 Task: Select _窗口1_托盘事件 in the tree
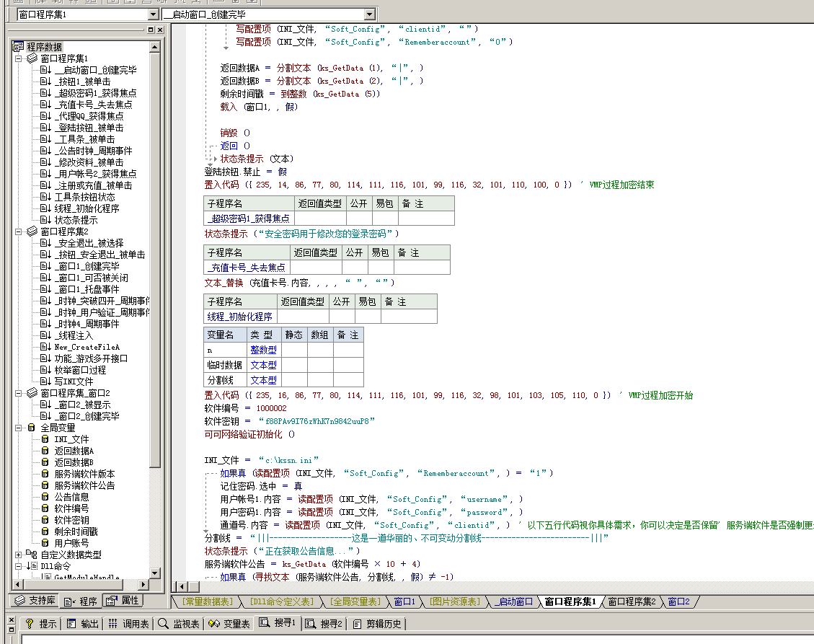click(87, 288)
